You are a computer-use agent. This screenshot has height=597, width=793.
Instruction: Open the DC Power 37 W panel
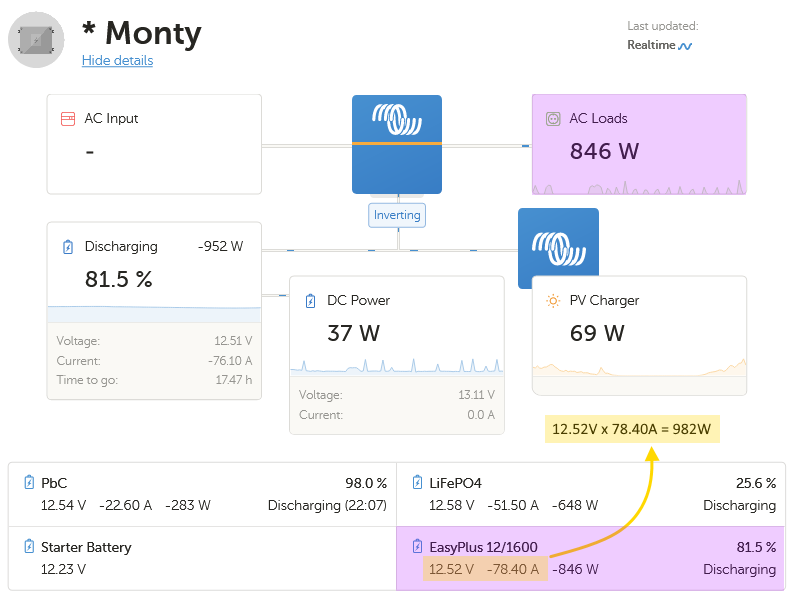coord(391,355)
